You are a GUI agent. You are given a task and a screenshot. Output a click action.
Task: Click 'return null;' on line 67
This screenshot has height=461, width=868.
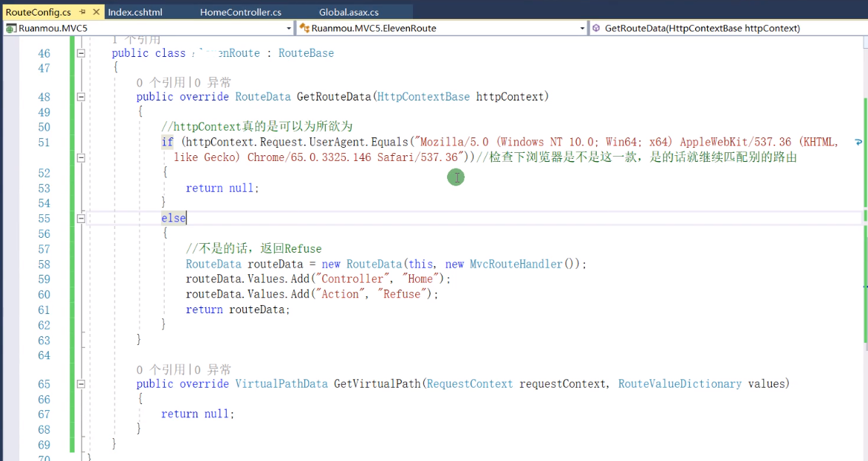198,414
